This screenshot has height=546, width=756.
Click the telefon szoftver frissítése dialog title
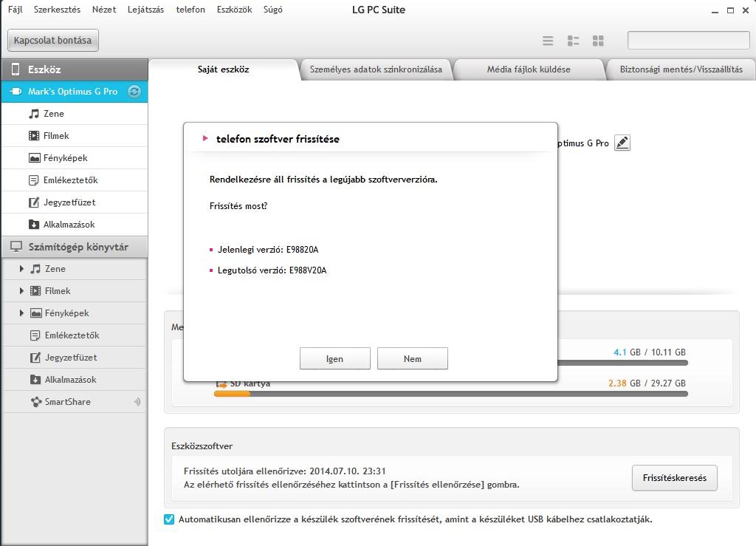(x=278, y=140)
